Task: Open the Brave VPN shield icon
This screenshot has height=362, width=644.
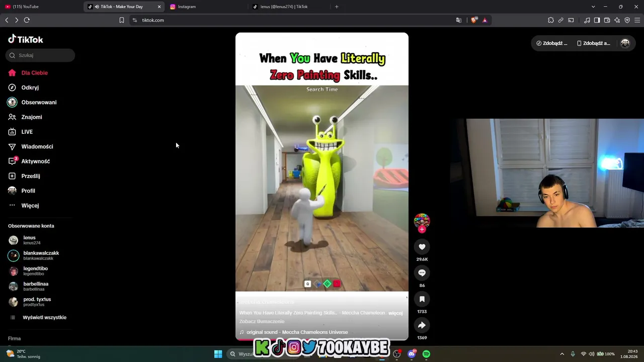Action: (x=627, y=20)
